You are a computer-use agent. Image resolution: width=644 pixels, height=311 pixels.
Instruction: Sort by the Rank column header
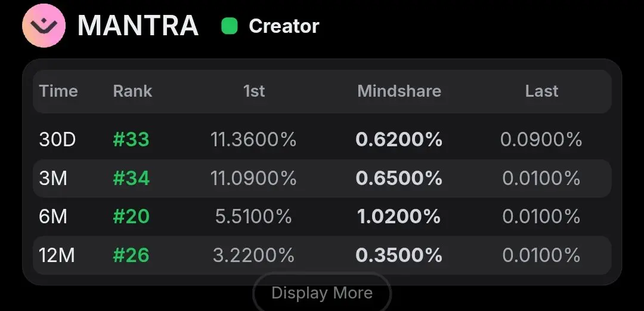point(132,91)
